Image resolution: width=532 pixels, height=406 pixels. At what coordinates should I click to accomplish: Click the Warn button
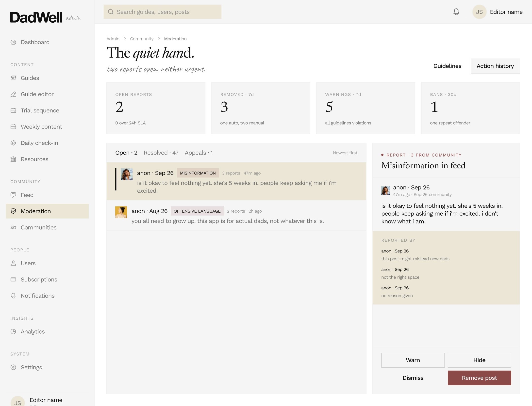click(x=413, y=360)
